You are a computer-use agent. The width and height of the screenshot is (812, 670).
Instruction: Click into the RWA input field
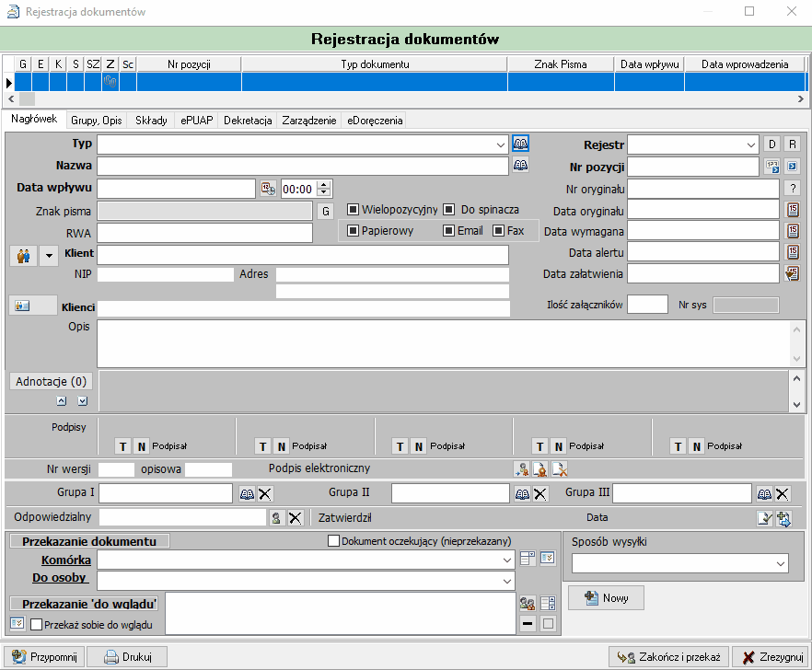point(205,233)
